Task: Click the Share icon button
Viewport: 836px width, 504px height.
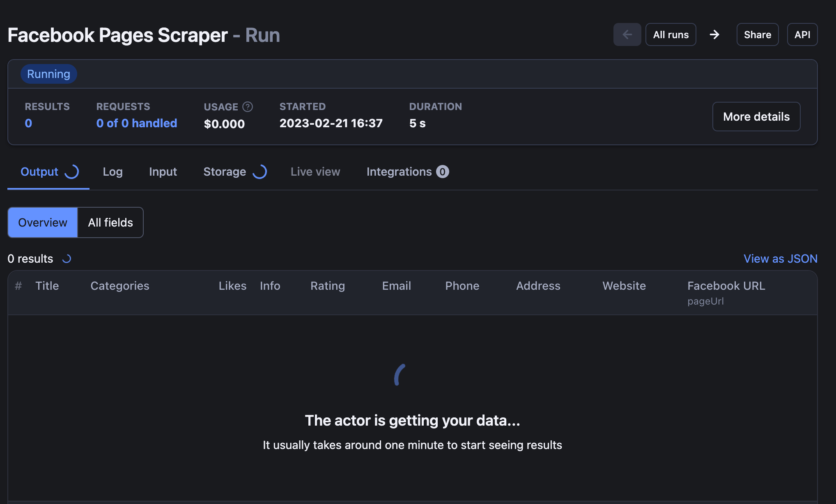Action: (x=758, y=34)
